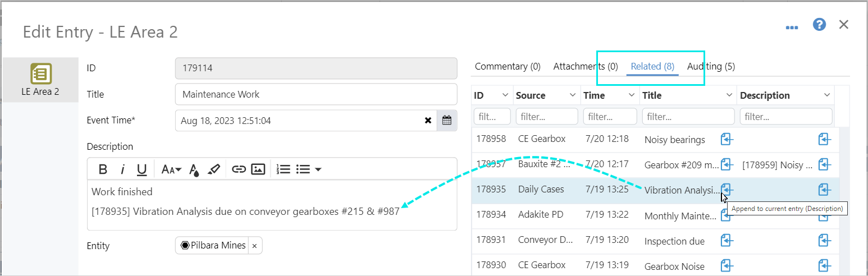
Task: Expand the Description column header menu
Action: point(827,95)
